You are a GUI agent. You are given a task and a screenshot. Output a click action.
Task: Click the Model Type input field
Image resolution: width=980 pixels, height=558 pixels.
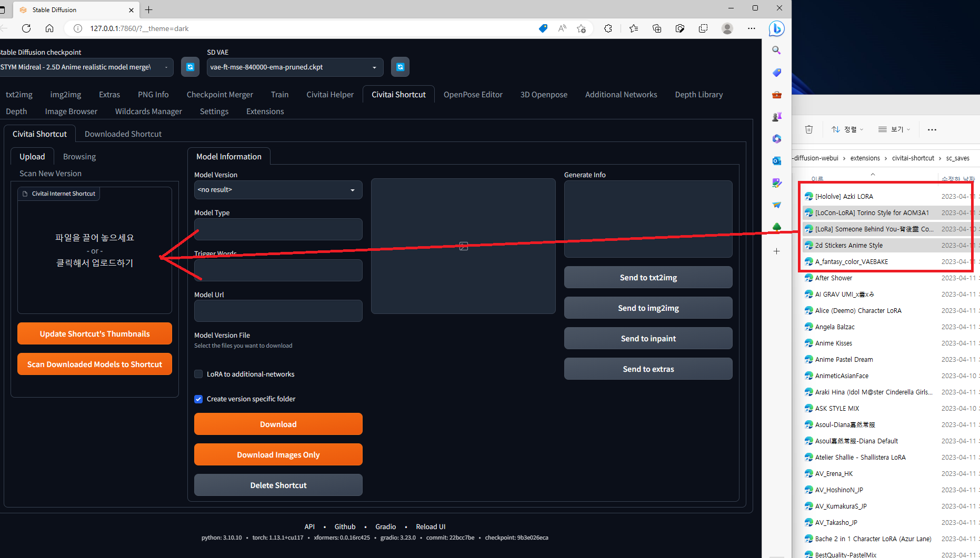point(278,229)
